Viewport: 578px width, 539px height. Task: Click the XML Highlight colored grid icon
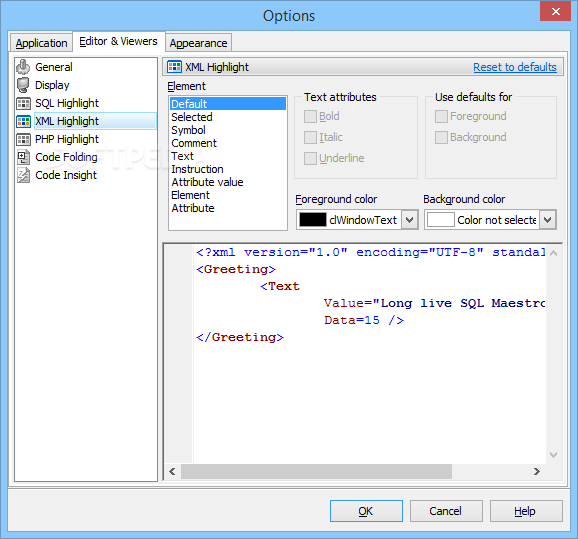(24, 121)
